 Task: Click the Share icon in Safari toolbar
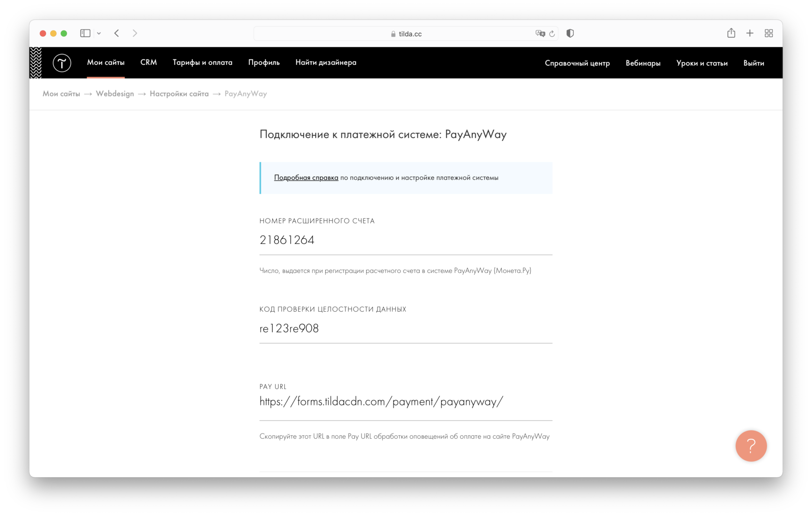pos(731,33)
